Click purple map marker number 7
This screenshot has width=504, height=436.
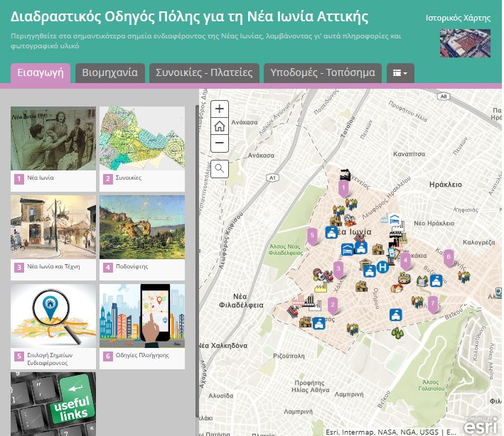coord(433,303)
